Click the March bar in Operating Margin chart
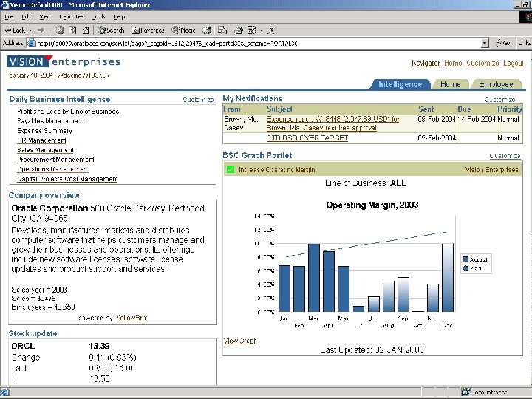The image size is (532, 399). [314, 278]
